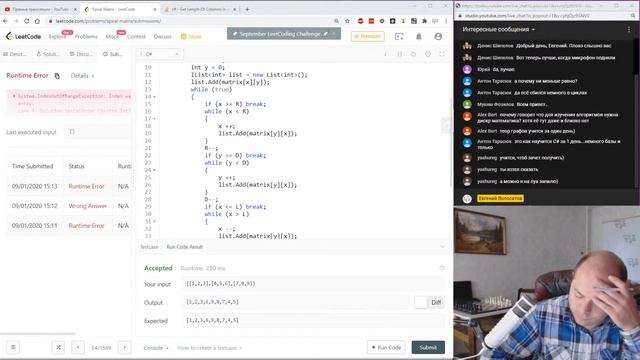Go to the next problem arrow

(124, 347)
